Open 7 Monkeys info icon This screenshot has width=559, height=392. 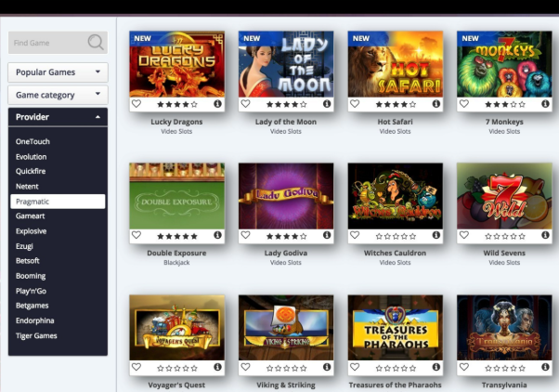click(545, 104)
